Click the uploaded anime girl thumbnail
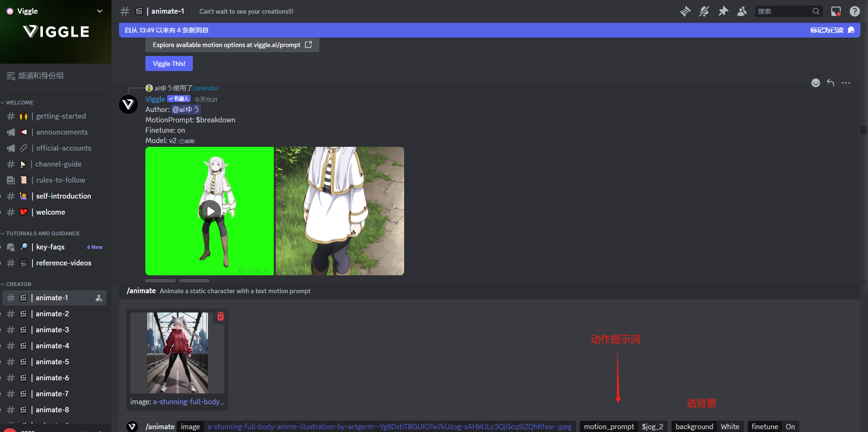 click(x=177, y=353)
